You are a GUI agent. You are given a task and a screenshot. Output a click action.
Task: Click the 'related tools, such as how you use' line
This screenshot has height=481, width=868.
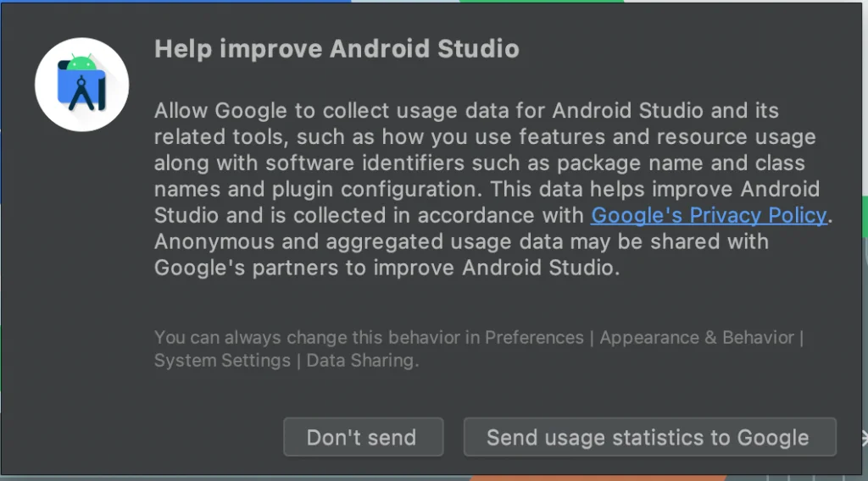coord(485,136)
